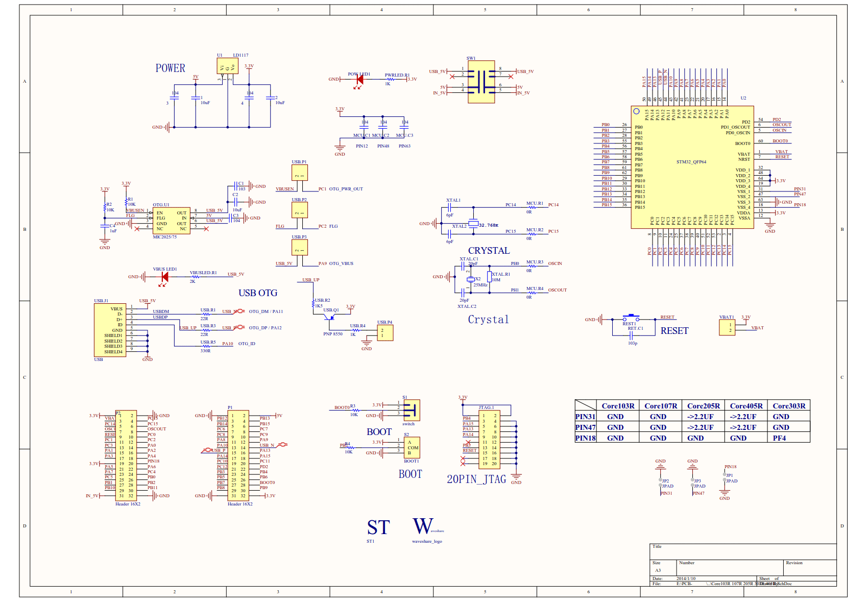Viewport: 868px width, 603px height.
Task: Select the USB.R2 1K5 resistor
Action: 314,304
